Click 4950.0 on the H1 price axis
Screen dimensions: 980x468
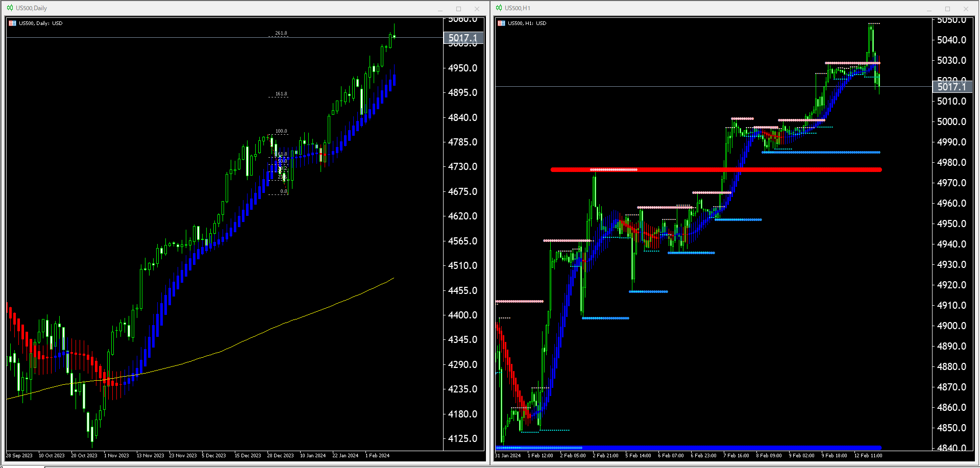[x=951, y=224]
